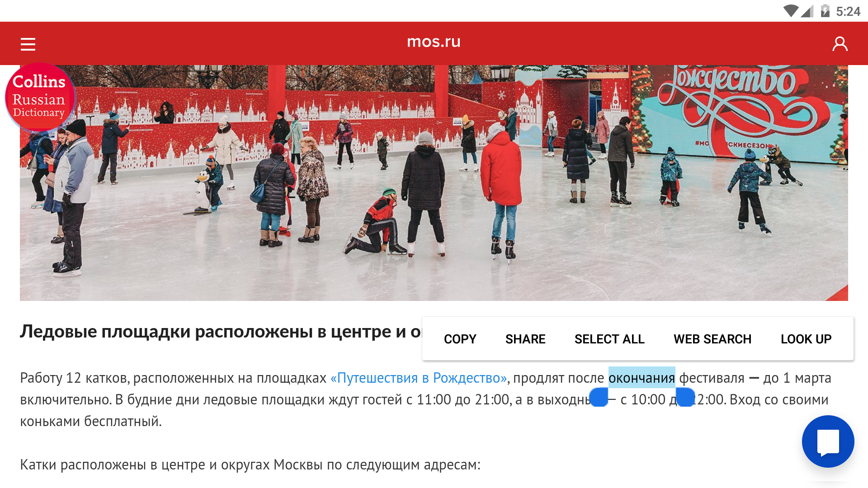Tap the ice rink photo
This screenshot has height=488, width=868.
pyautogui.click(x=434, y=183)
